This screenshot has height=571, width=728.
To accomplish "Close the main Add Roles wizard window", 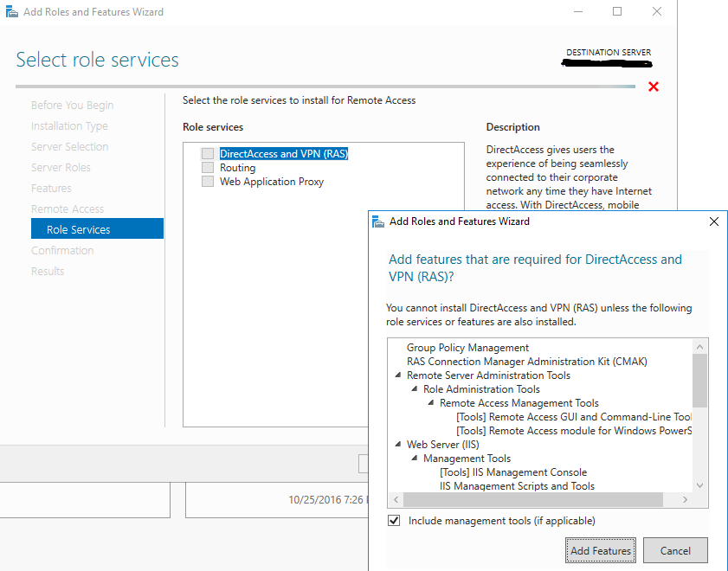I will tap(656, 11).
